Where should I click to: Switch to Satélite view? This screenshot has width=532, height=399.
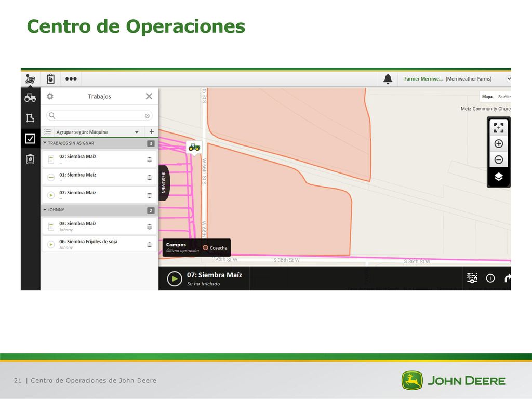[504, 97]
